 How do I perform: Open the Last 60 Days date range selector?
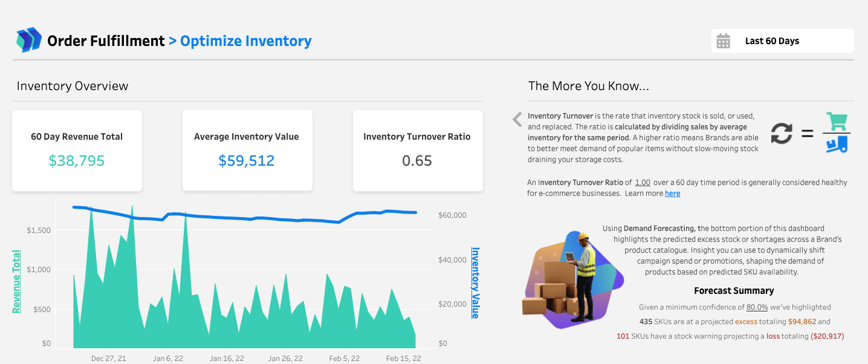coord(782,41)
